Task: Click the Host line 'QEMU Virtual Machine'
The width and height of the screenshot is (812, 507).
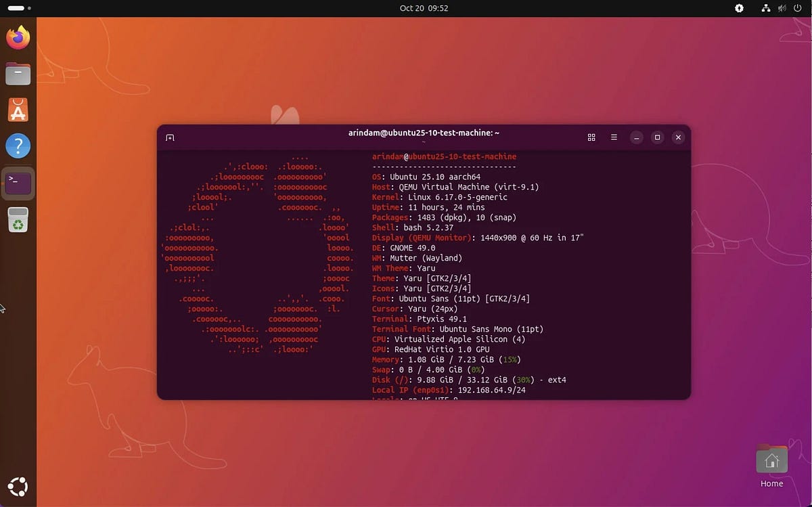Action: 455,187
